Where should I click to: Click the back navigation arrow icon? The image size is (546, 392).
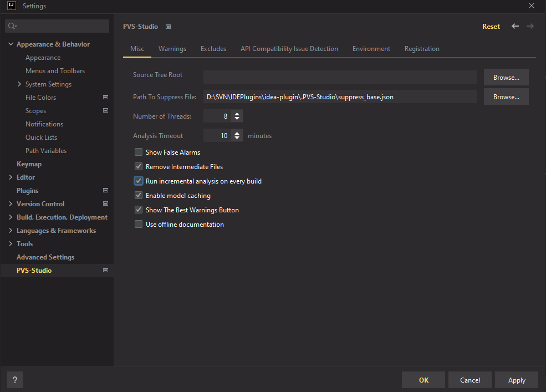[x=515, y=26]
